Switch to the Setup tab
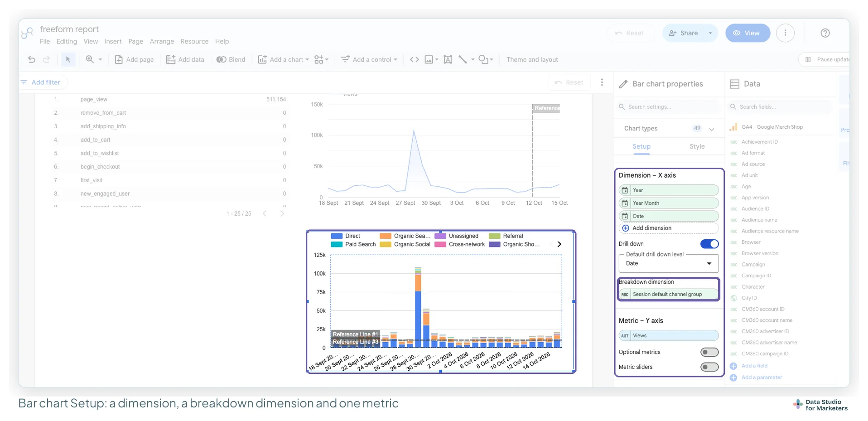 (641, 146)
